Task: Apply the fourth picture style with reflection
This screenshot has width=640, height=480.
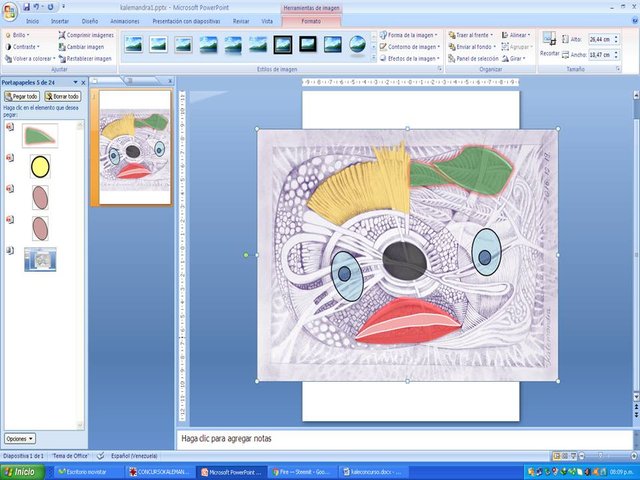Action: click(208, 44)
